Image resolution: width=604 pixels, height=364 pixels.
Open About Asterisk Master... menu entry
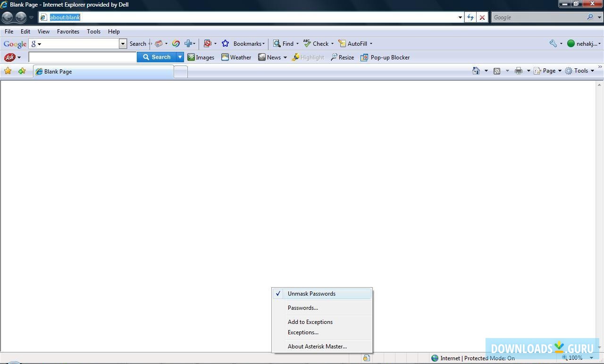322,347
